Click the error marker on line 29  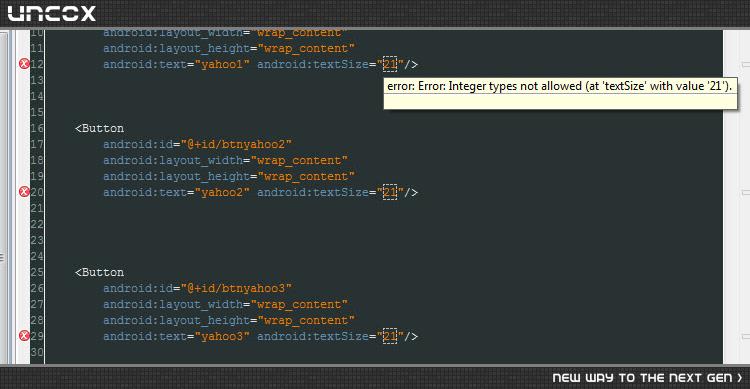[24, 336]
